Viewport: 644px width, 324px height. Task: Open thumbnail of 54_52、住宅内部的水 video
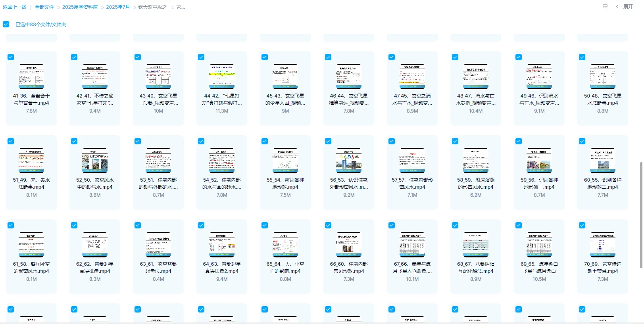coord(222,160)
